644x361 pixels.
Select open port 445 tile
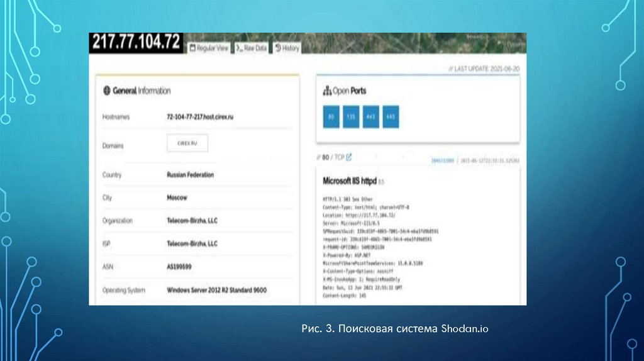pyautogui.click(x=391, y=116)
